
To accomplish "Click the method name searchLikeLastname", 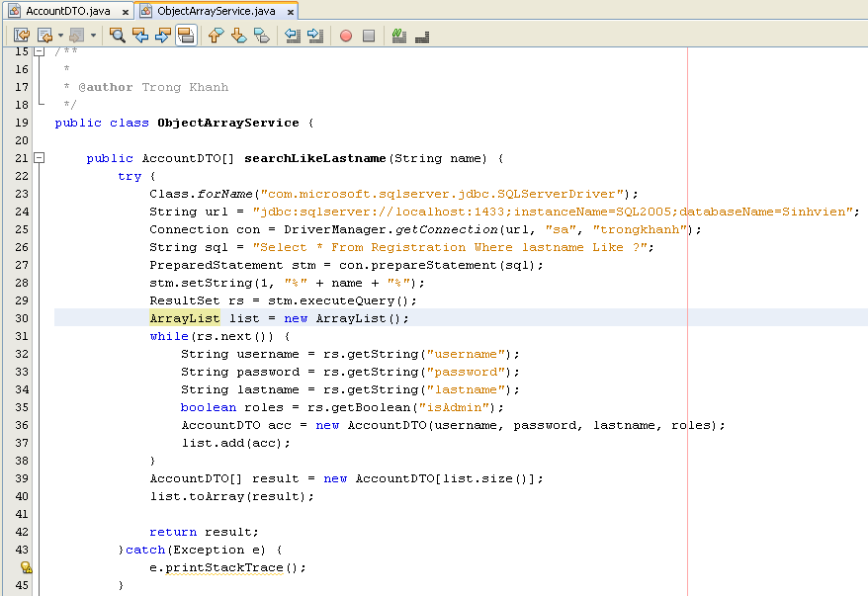I will (315, 158).
